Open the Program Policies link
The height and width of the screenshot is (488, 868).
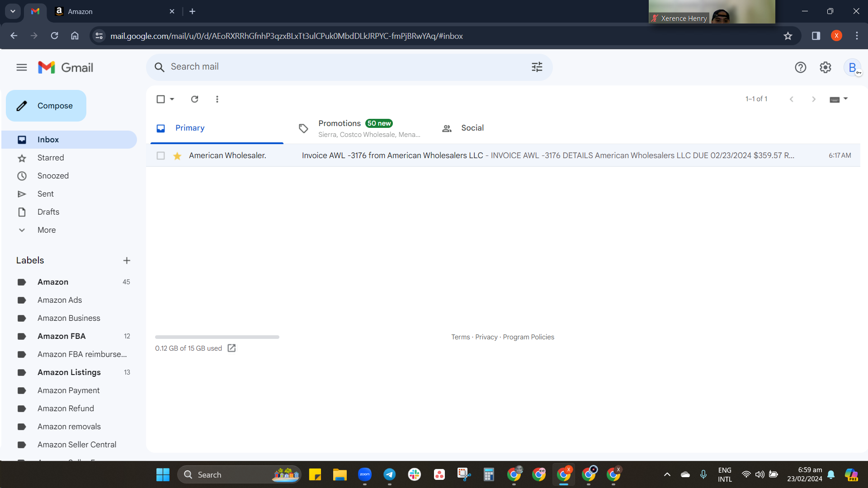click(528, 337)
